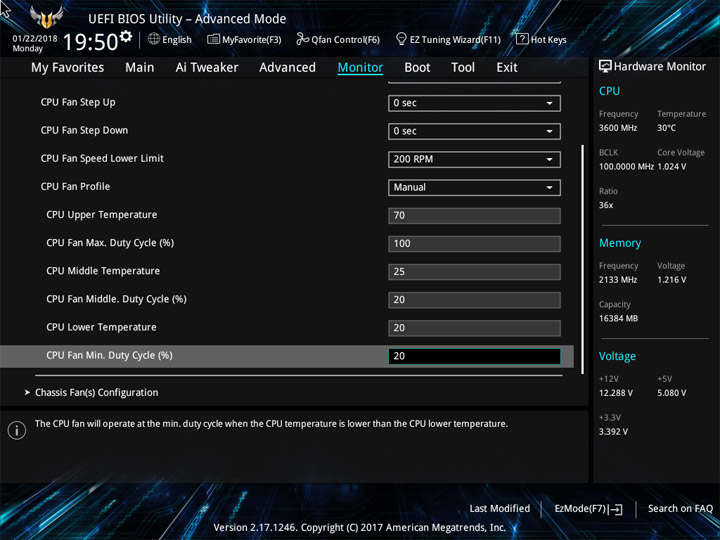The image size is (720, 540).
Task: Click the English language label
Action: click(177, 39)
